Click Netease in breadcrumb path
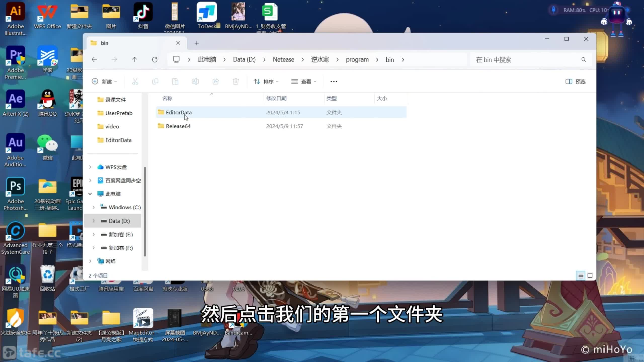This screenshot has height=362, width=644. coord(284,60)
